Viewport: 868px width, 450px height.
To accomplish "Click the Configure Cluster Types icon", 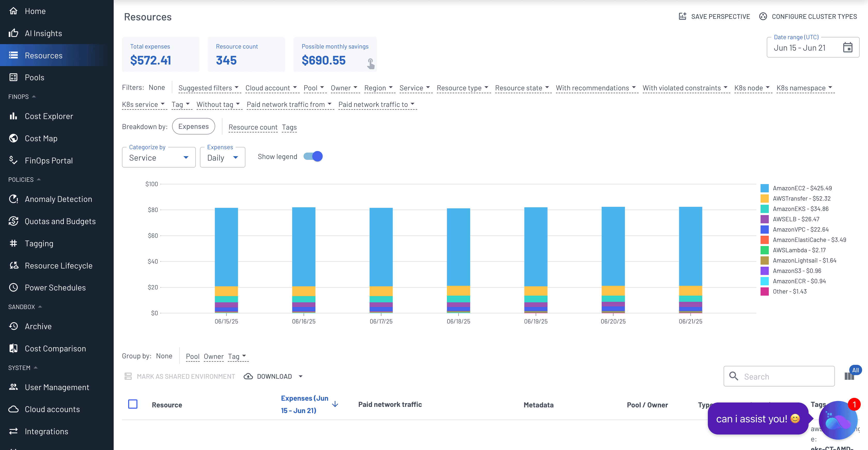I will coord(763,16).
